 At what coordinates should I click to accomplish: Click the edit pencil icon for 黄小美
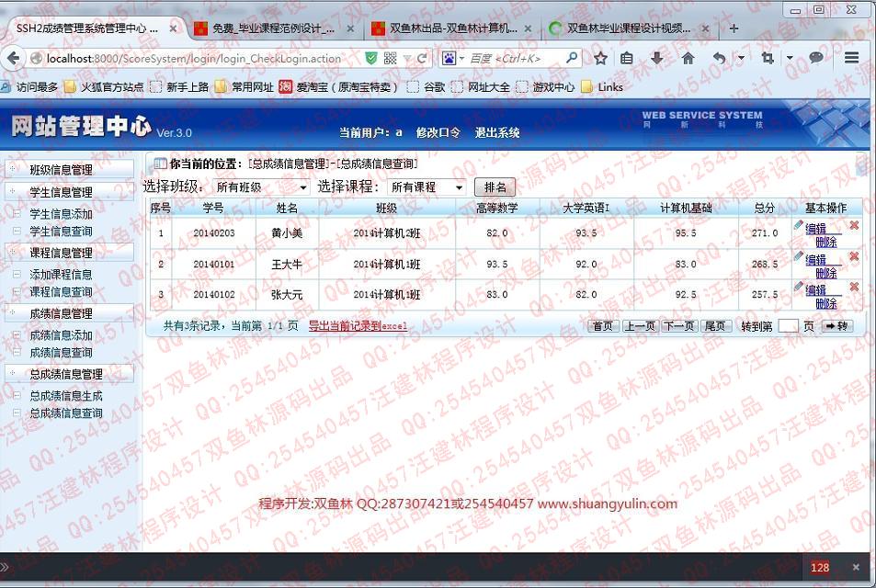798,224
